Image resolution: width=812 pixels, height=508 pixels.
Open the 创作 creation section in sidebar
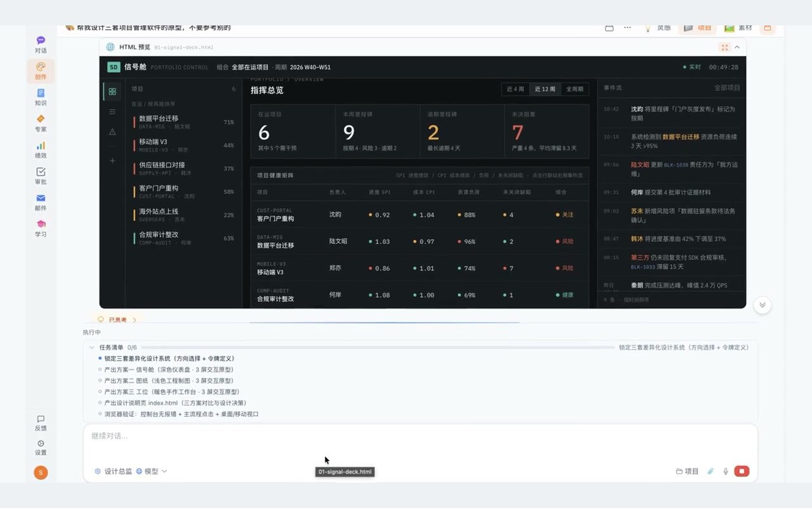coord(41,71)
